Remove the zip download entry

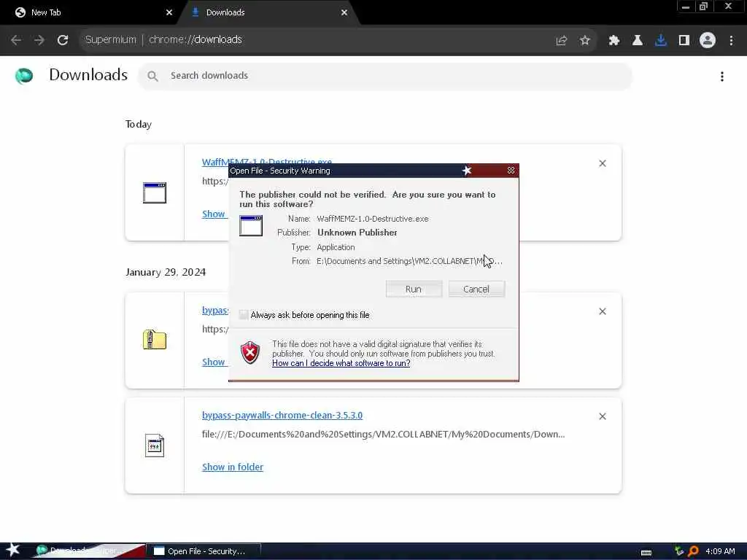tap(603, 311)
